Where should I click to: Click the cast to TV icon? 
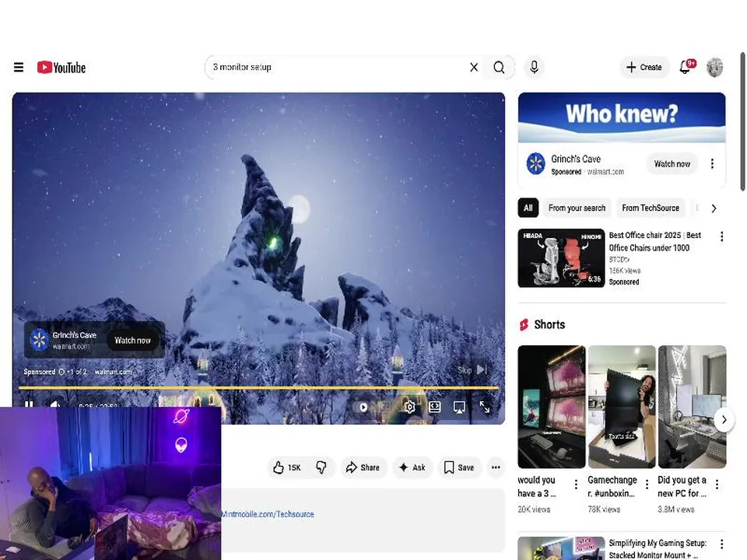(x=459, y=408)
